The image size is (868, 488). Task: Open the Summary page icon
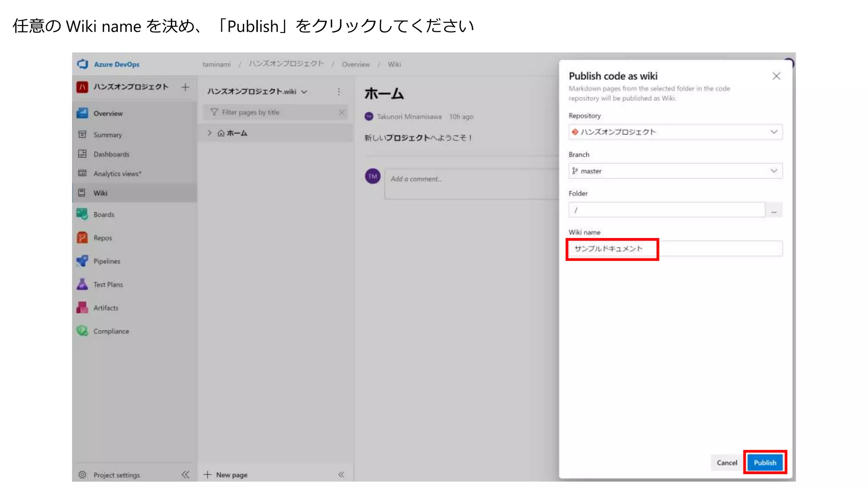[x=82, y=134]
